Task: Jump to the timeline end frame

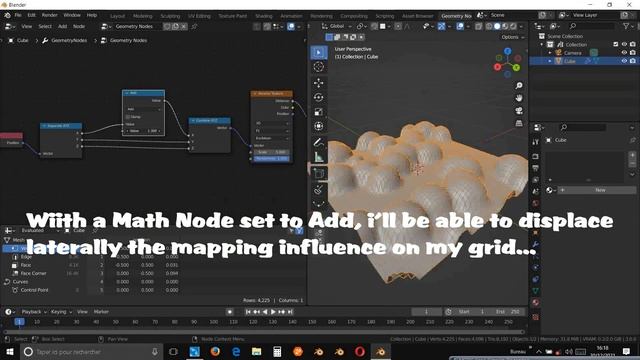Action: 290,312
